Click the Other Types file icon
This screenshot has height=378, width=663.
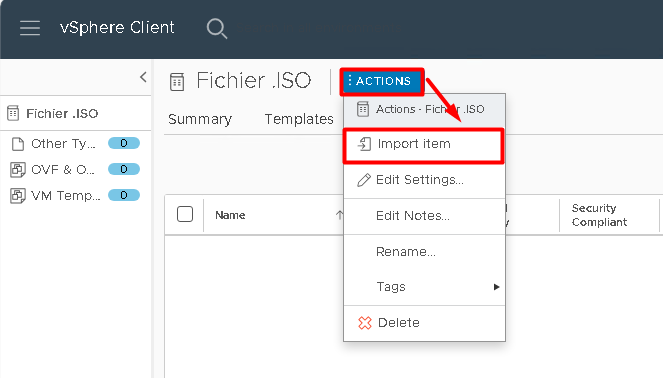tap(18, 144)
